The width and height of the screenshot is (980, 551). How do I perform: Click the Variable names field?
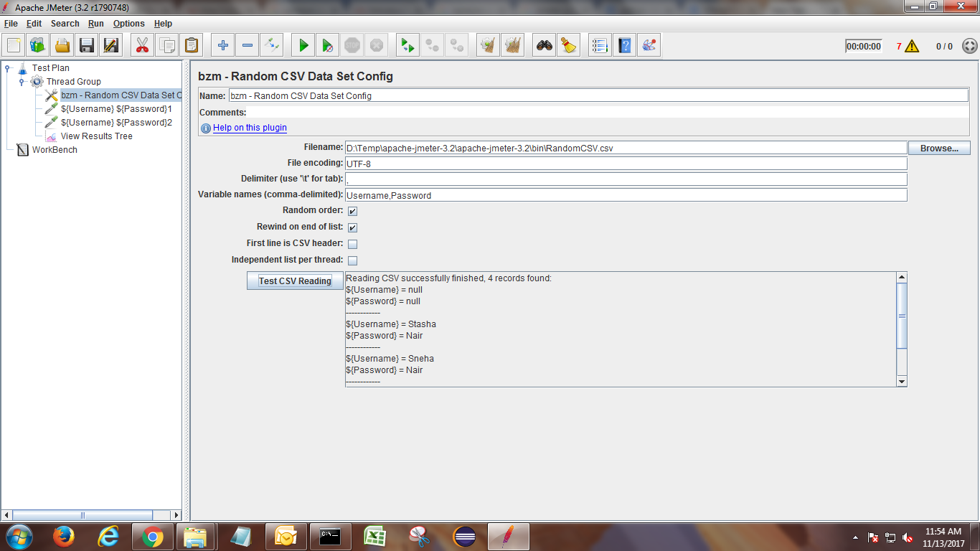(x=626, y=195)
